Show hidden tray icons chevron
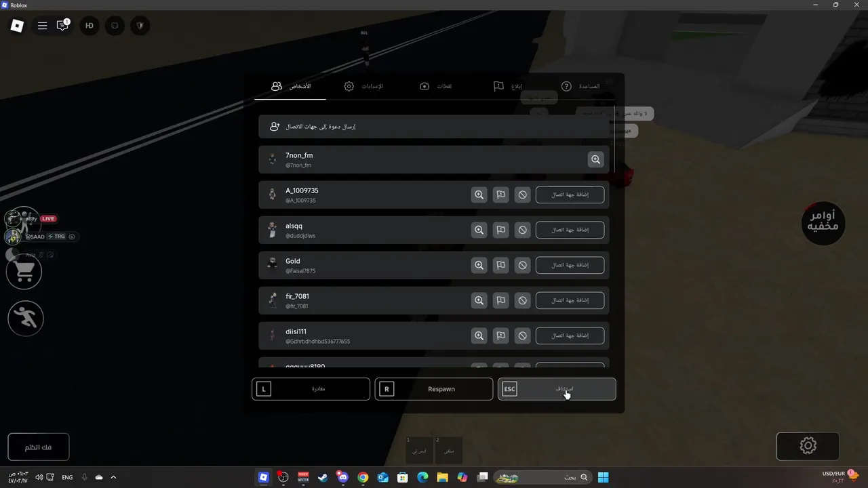The height and width of the screenshot is (488, 868). click(113, 477)
